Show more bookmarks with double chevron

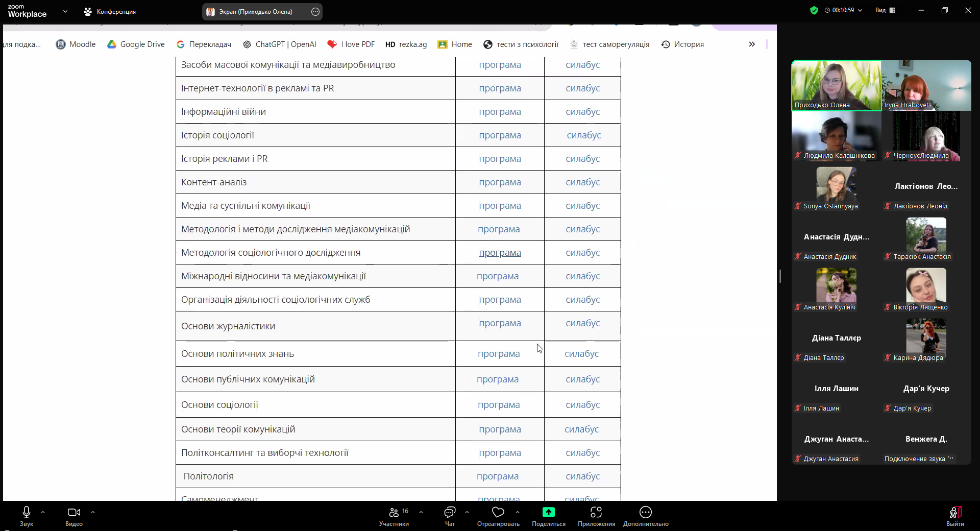click(752, 44)
